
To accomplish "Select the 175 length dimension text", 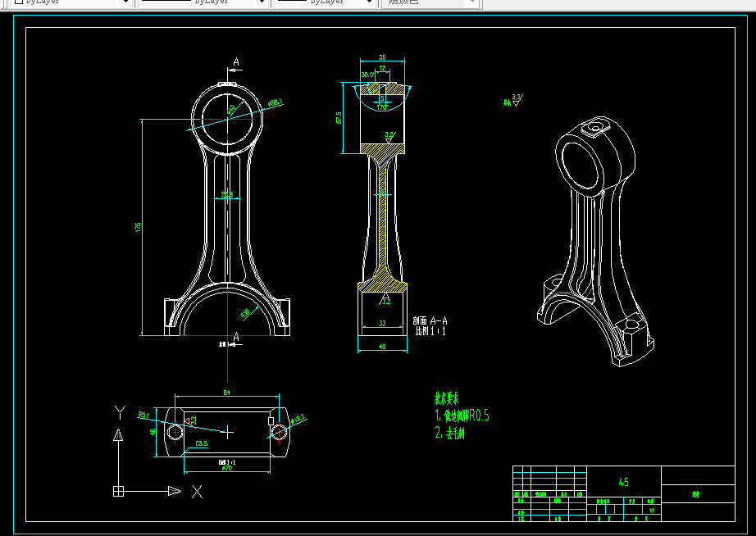I will click(138, 227).
